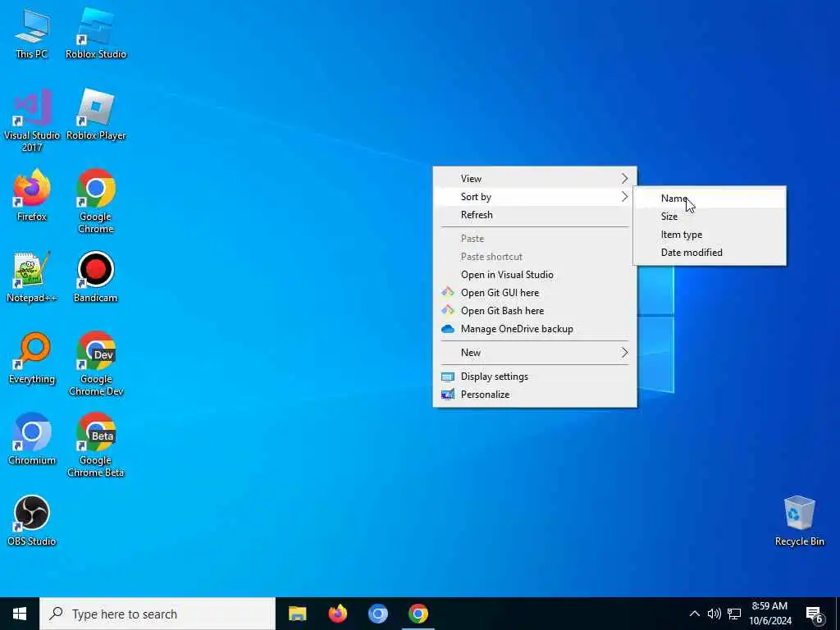This screenshot has width=840, height=630.
Task: Sort desktop icons by Size
Action: pyautogui.click(x=710, y=217)
